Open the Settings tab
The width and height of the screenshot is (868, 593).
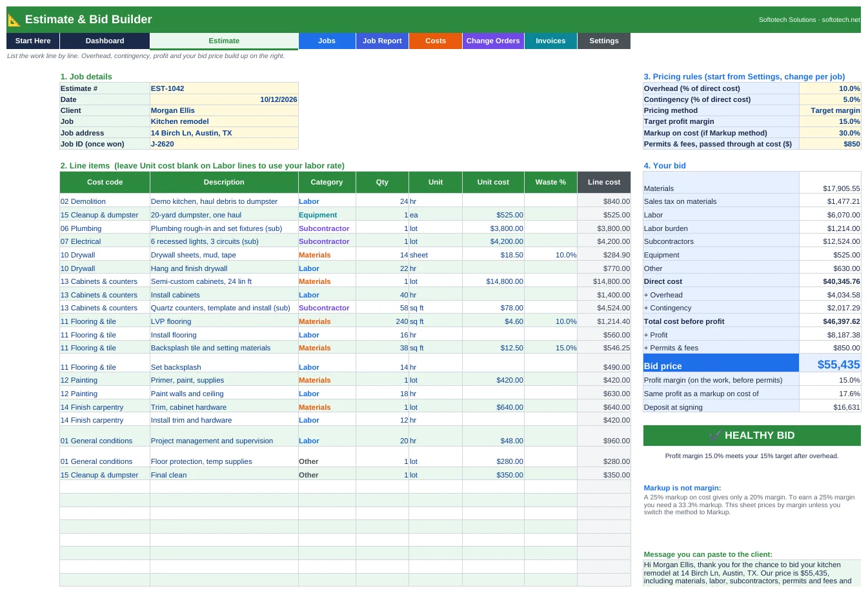point(604,41)
